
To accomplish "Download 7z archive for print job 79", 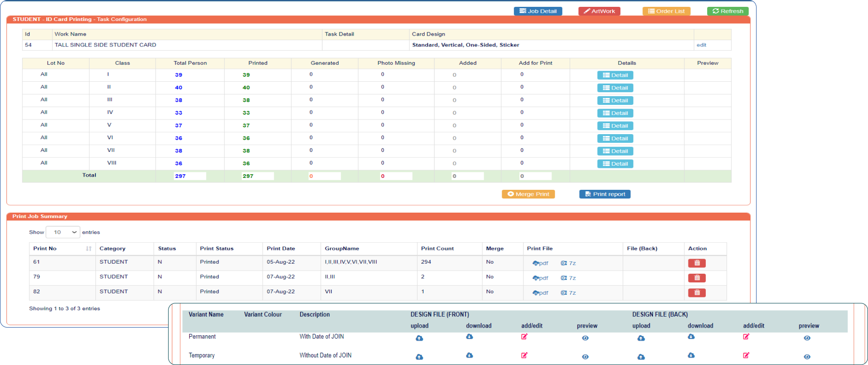I will click(x=568, y=278).
